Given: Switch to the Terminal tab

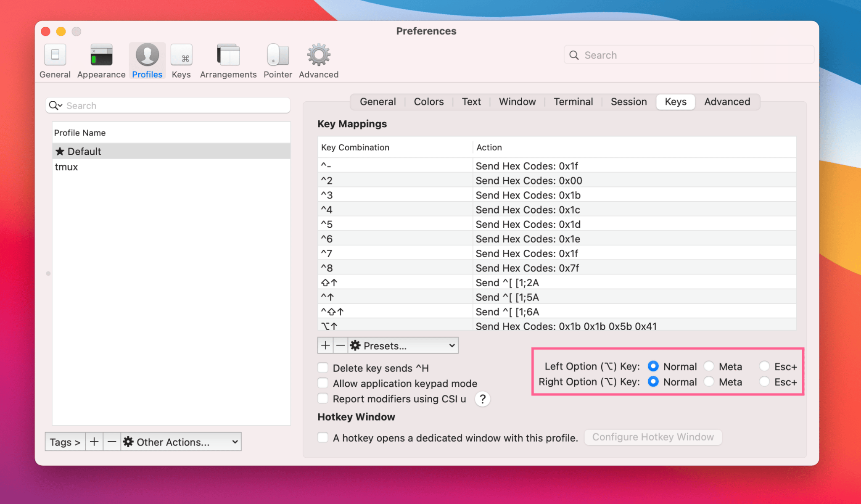Looking at the screenshot, I should (x=573, y=102).
